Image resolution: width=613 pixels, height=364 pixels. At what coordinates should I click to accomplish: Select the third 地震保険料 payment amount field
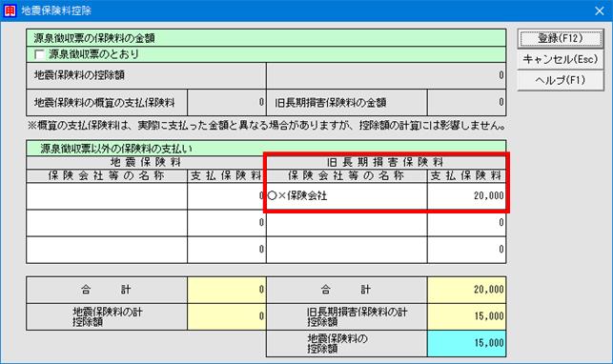tap(227, 250)
